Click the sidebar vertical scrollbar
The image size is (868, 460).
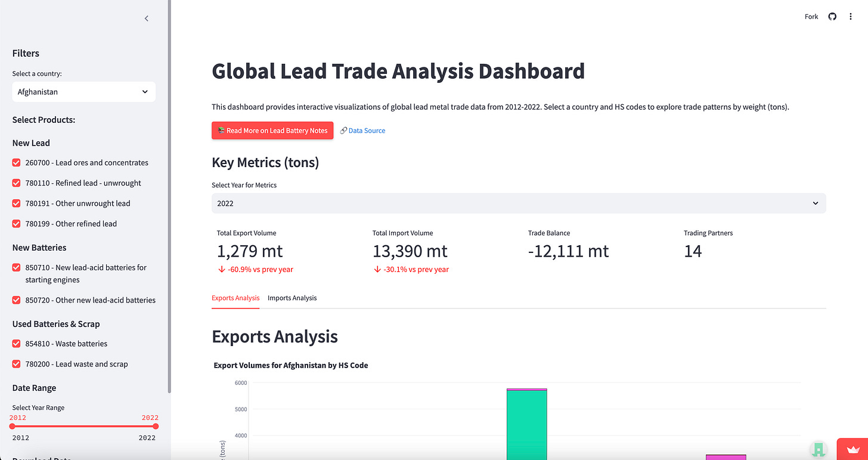[x=169, y=197]
